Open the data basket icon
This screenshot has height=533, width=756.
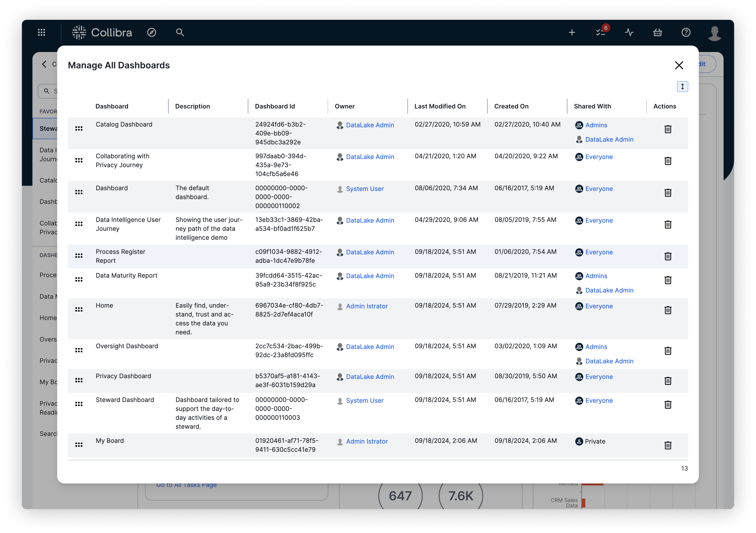click(x=657, y=32)
